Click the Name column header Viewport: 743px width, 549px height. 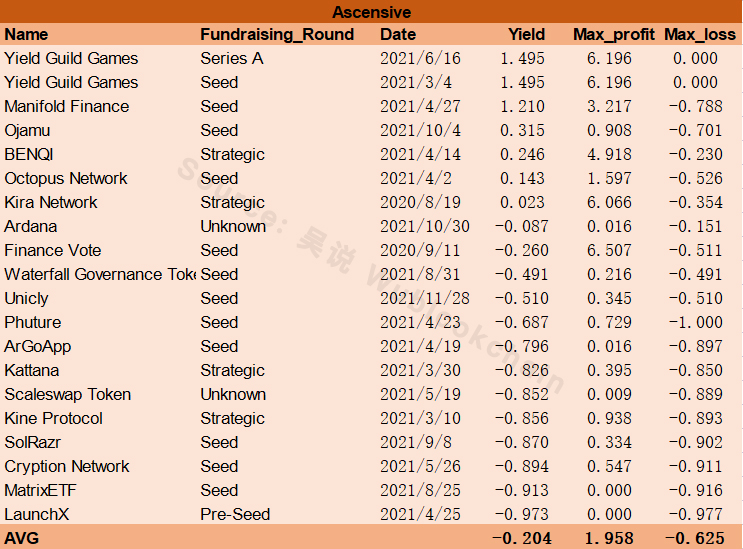(27, 34)
